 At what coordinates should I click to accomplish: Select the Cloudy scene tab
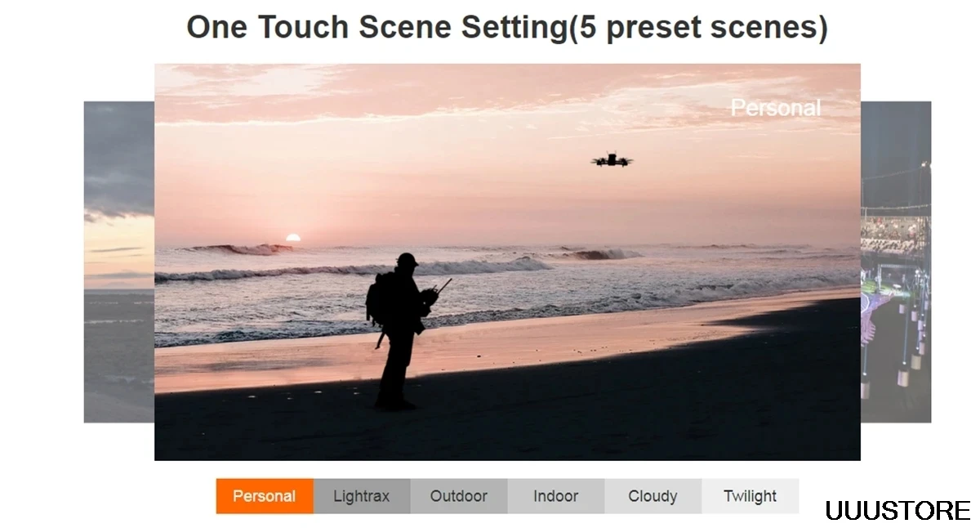tap(653, 496)
